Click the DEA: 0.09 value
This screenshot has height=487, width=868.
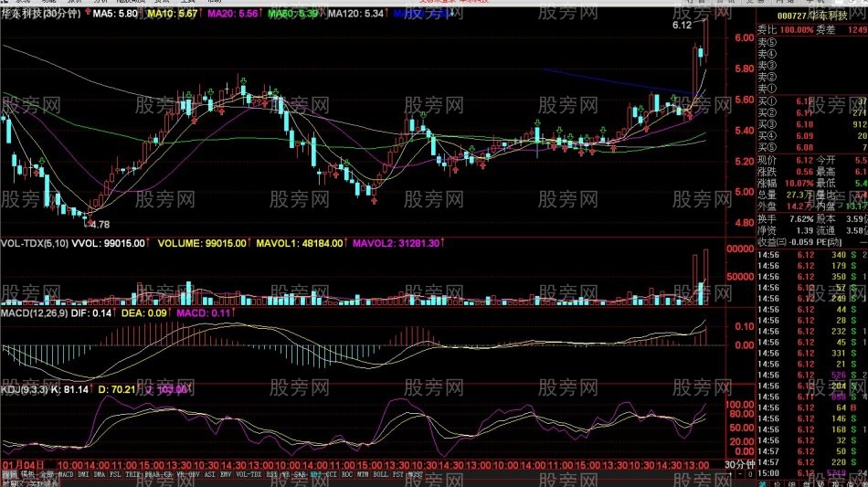click(144, 313)
